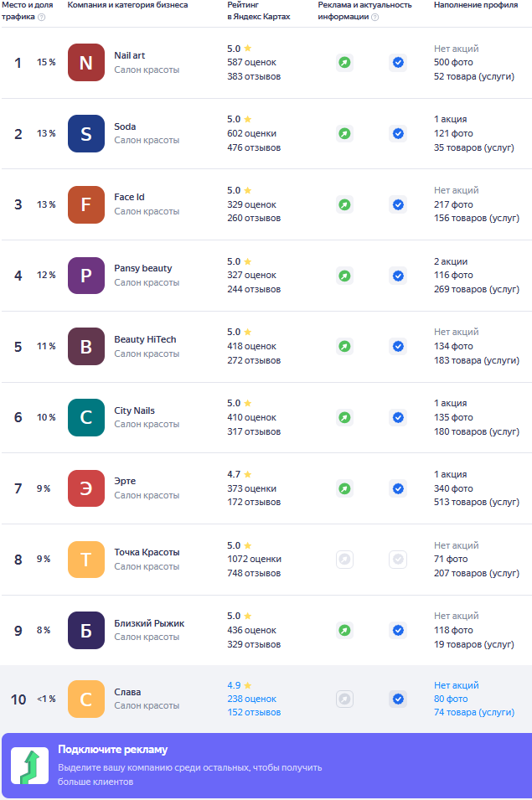Image resolution: width=532 pixels, height=800 pixels.
Task: Click the blue verified checkmark for Слава
Action: pos(398,699)
